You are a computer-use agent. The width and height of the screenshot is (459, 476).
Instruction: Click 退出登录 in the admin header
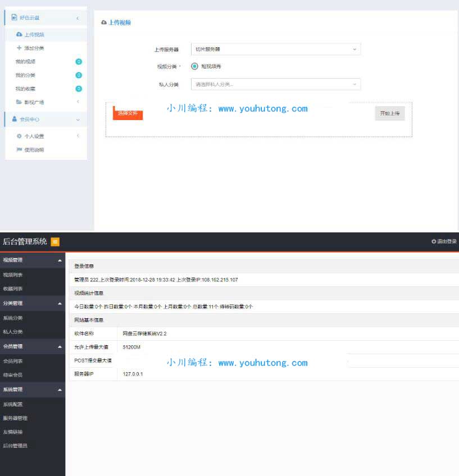point(444,241)
